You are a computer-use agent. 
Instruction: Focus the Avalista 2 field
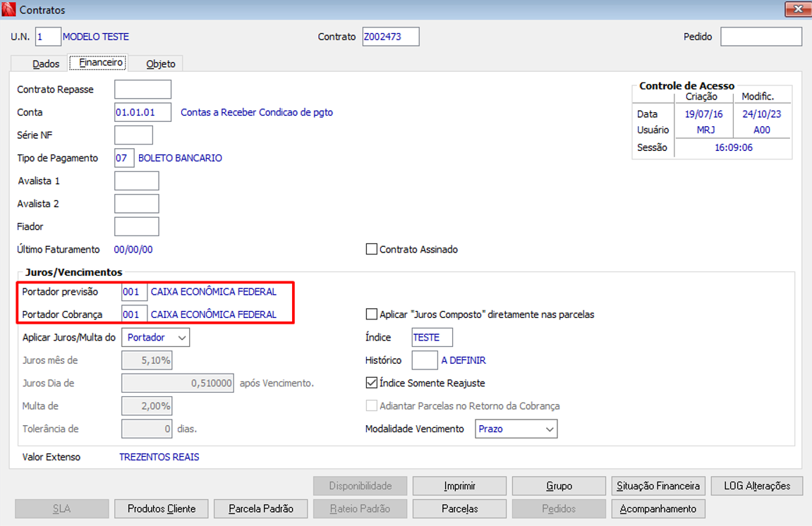click(136, 204)
